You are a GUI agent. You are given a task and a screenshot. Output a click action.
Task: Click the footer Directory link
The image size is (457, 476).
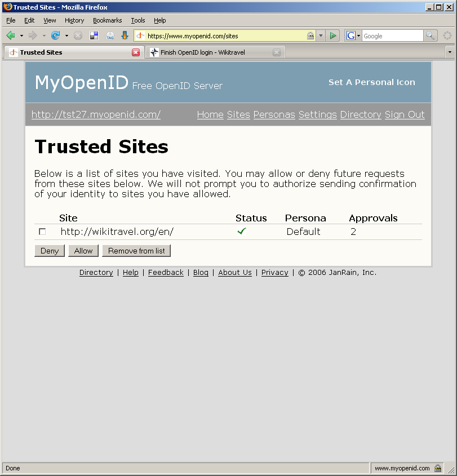pyautogui.click(x=96, y=272)
